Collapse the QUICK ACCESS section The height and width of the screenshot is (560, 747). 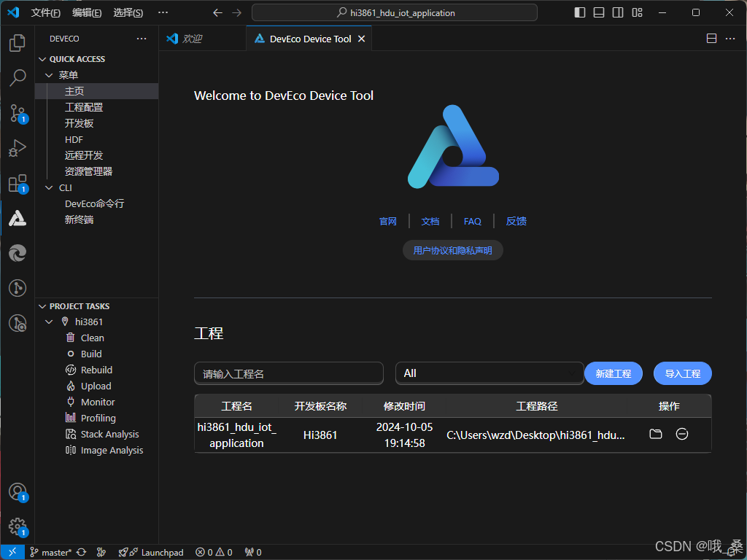point(42,59)
